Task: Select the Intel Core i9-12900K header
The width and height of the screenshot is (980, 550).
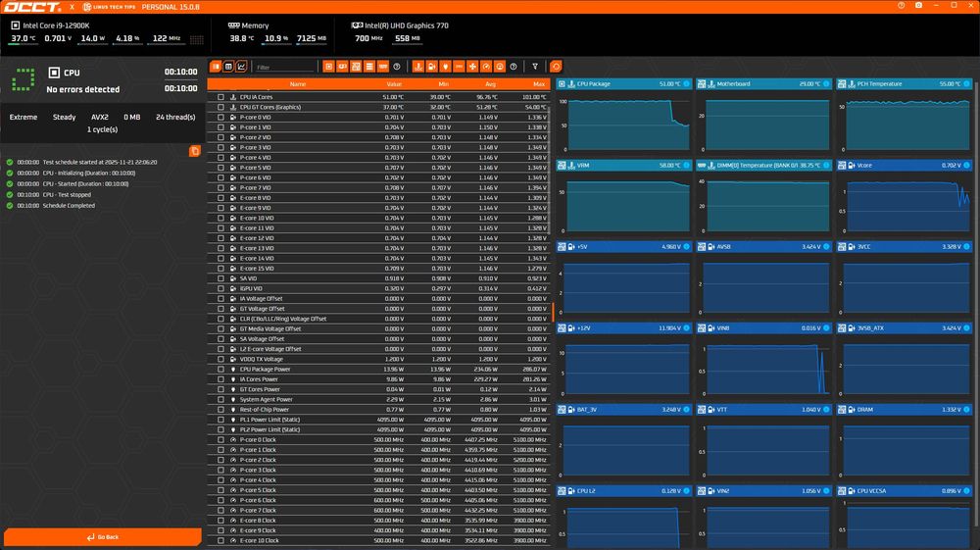Action: (50, 25)
